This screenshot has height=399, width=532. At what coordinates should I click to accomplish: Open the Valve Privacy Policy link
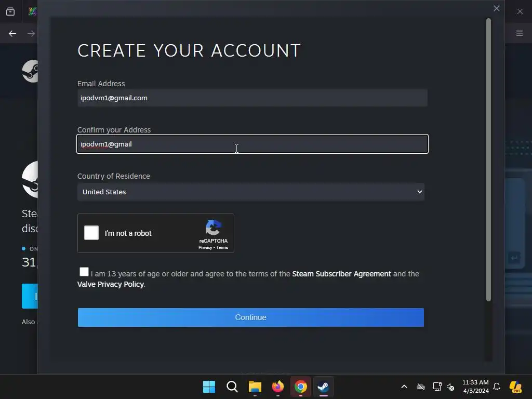(111, 284)
